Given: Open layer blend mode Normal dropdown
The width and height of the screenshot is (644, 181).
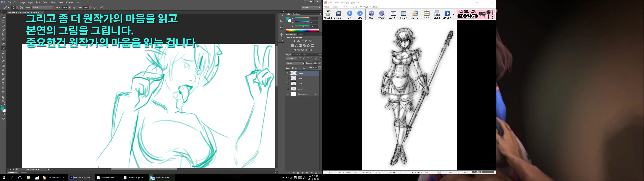Looking at the screenshot, I should 295,63.
